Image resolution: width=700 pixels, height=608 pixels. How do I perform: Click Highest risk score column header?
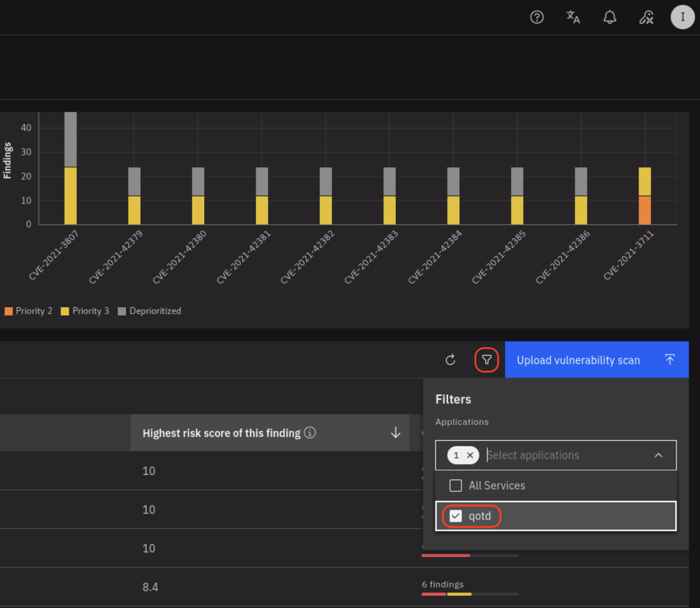point(221,433)
